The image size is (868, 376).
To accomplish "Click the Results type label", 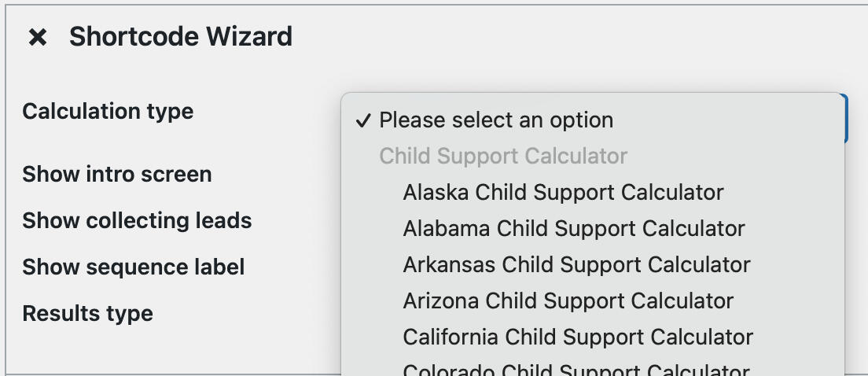I will [87, 313].
